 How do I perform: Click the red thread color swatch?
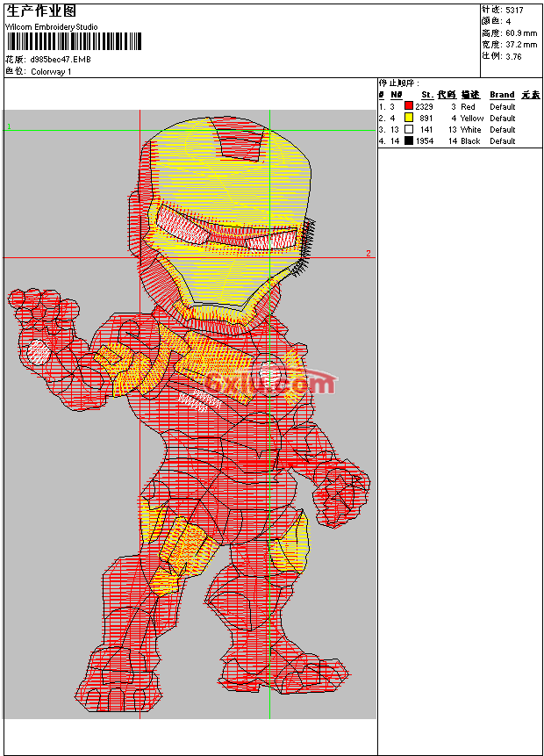409,106
